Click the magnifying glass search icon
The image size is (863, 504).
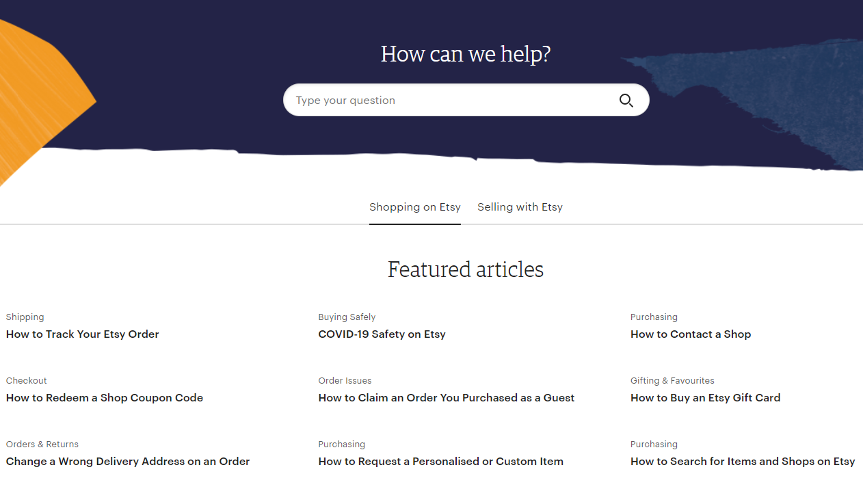click(626, 101)
